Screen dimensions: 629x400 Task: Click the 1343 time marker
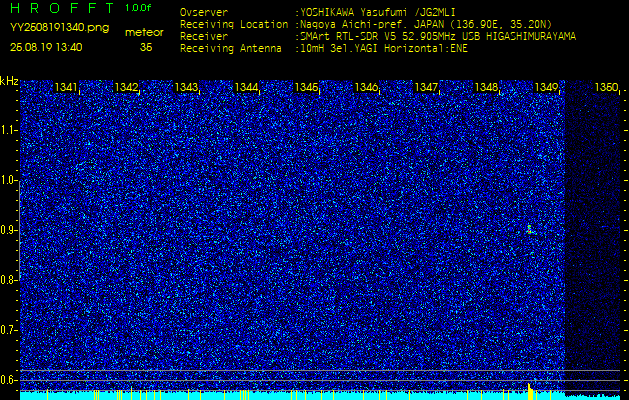point(186,87)
